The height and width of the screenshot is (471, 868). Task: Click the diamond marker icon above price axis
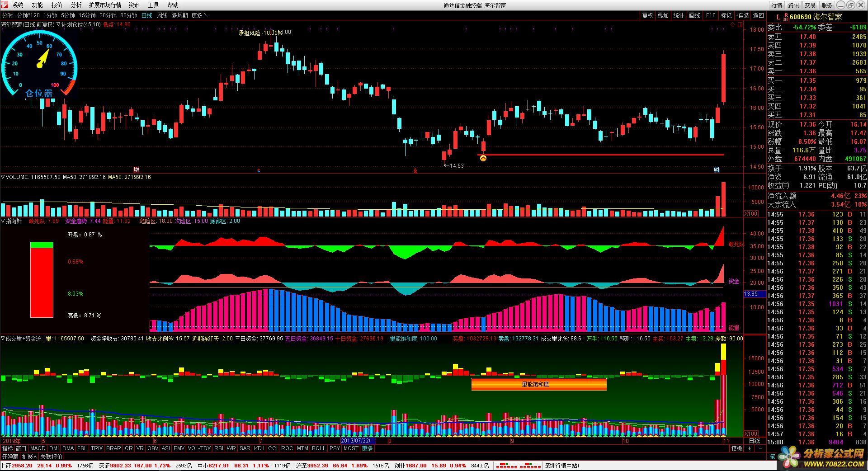733,25
